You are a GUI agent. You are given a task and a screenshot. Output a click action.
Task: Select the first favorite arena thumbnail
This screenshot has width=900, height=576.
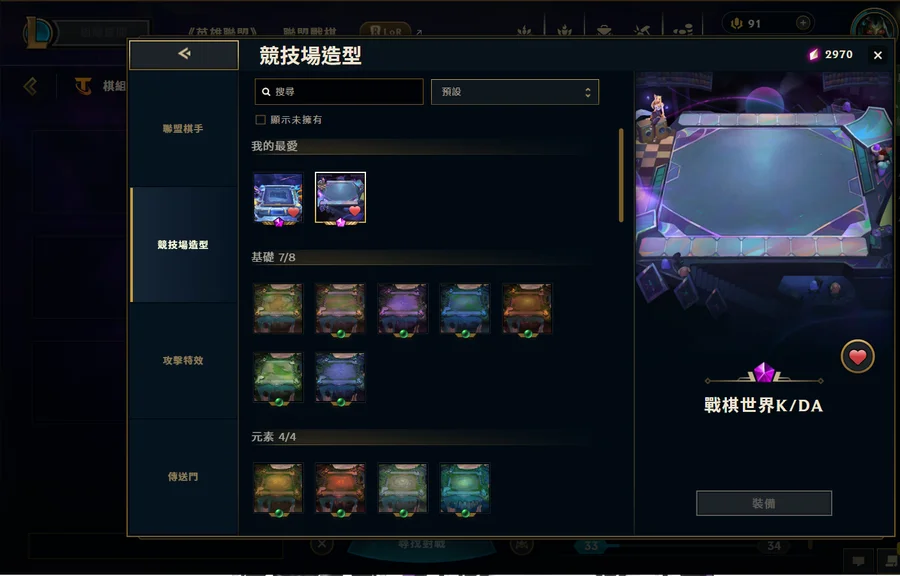point(278,198)
